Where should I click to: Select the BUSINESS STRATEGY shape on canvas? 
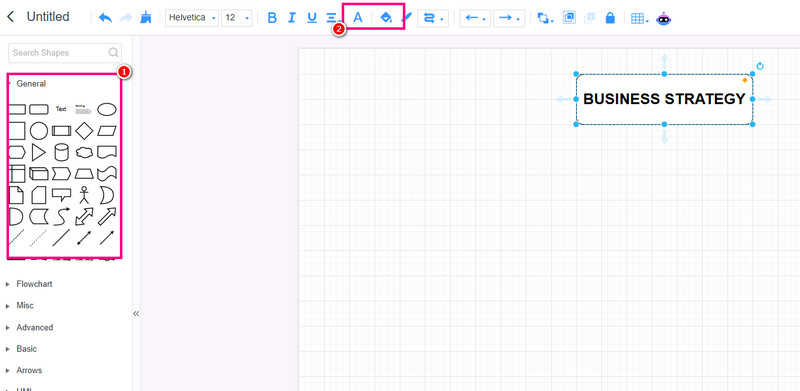(664, 99)
